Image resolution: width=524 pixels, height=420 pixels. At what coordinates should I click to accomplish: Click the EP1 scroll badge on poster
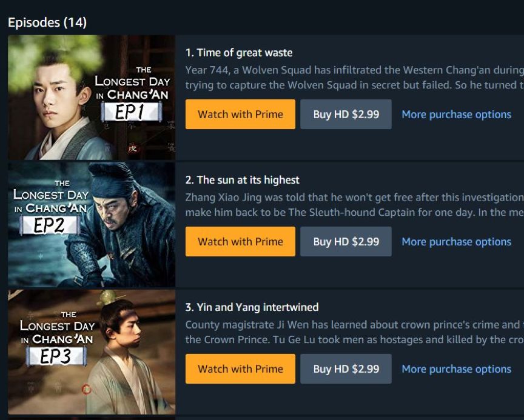[x=132, y=112]
